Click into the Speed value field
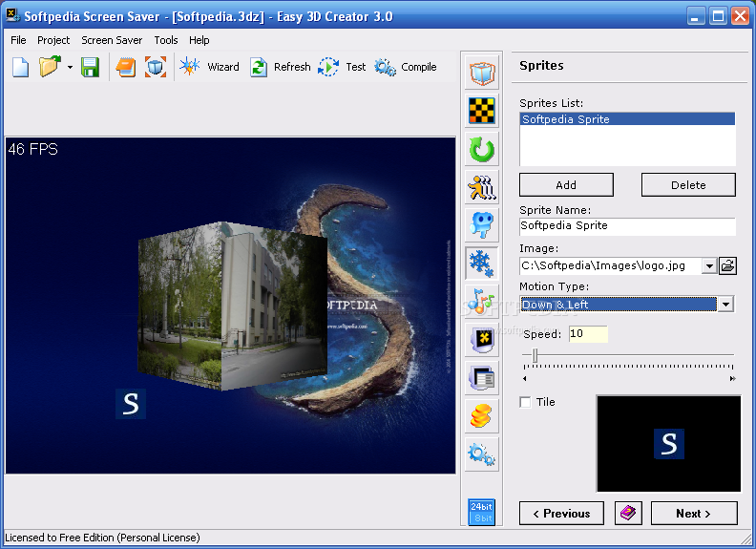This screenshot has height=549, width=756. (x=588, y=334)
